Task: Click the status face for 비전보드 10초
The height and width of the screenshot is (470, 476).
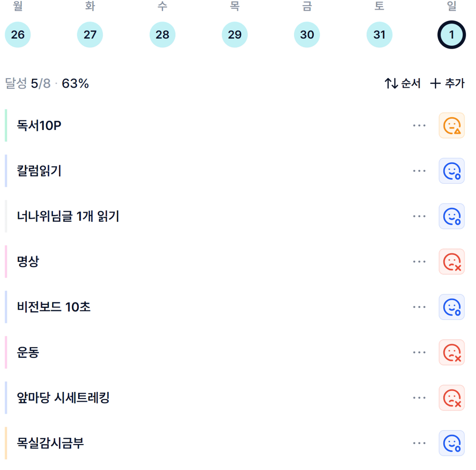Action: click(451, 307)
